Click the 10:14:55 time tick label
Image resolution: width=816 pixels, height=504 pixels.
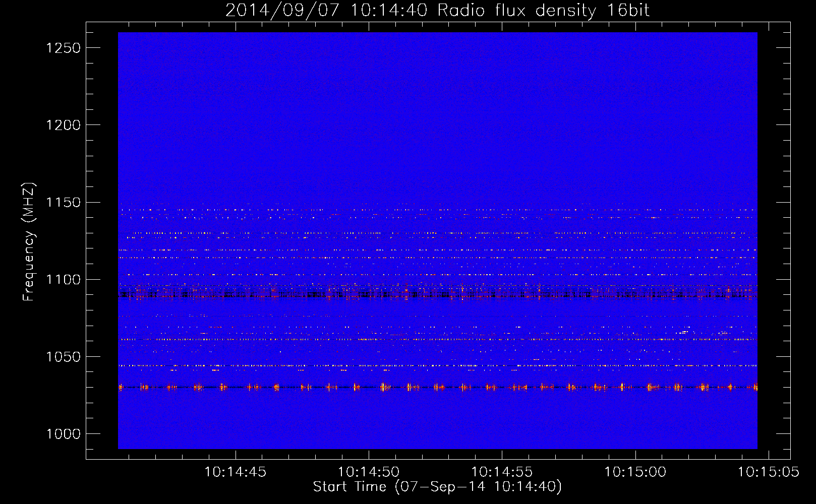(x=502, y=472)
